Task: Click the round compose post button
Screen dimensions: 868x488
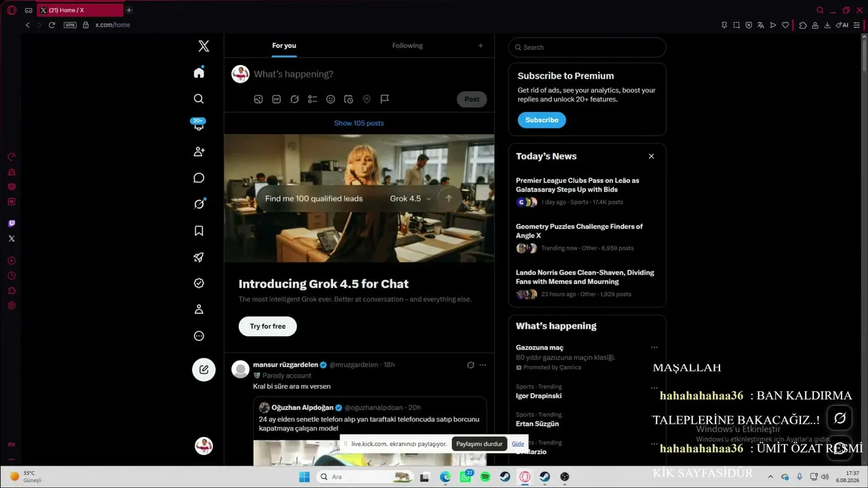Action: 203,369
